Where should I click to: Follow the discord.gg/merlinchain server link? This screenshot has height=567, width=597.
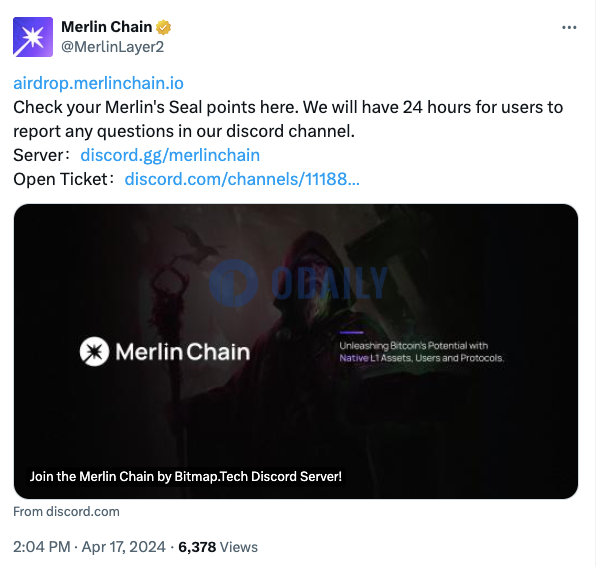[170, 155]
